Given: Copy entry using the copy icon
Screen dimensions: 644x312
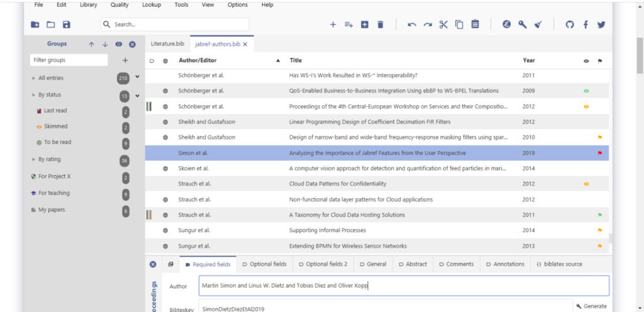Looking at the screenshot, I should [459, 25].
